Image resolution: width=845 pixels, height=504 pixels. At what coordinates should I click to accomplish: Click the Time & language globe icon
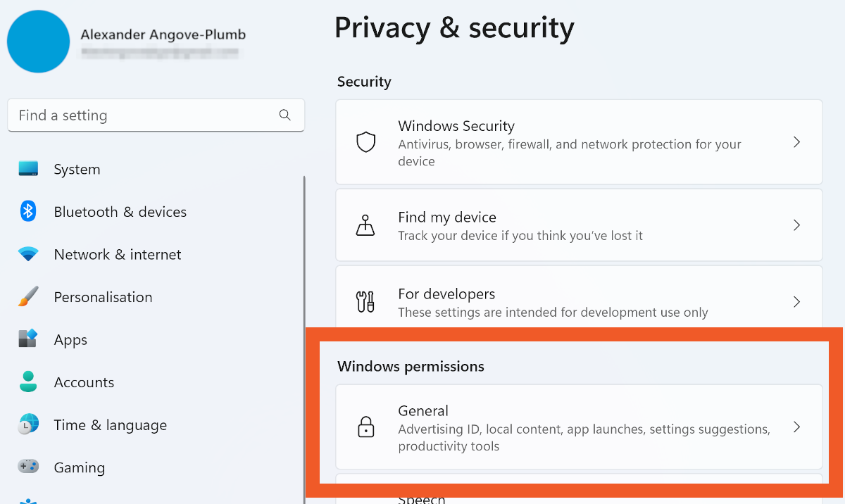[28, 424]
